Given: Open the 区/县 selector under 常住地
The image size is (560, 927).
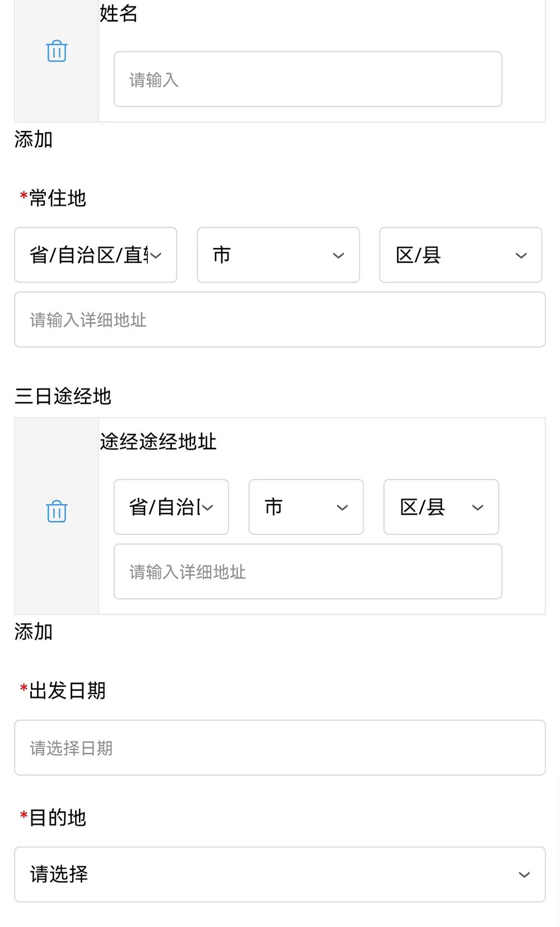Looking at the screenshot, I should (460, 255).
